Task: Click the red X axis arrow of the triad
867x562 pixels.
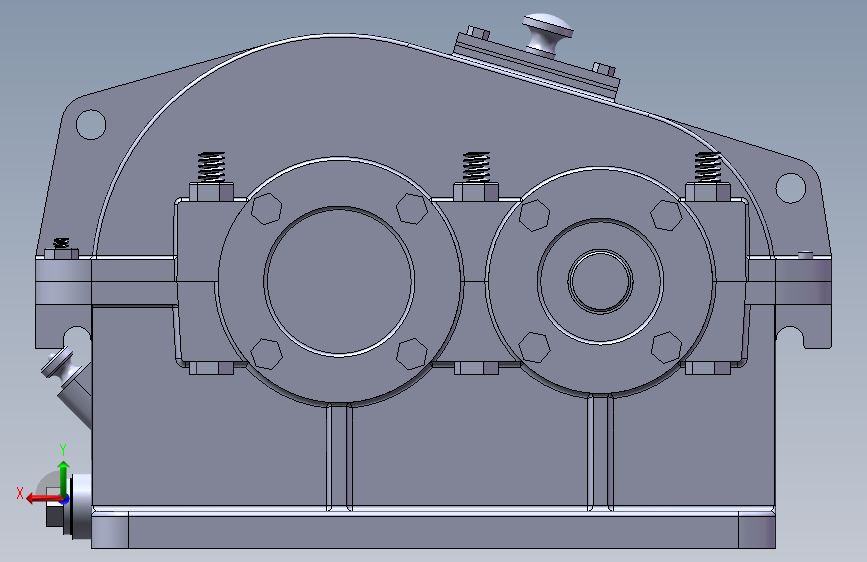Action: (x=43, y=499)
